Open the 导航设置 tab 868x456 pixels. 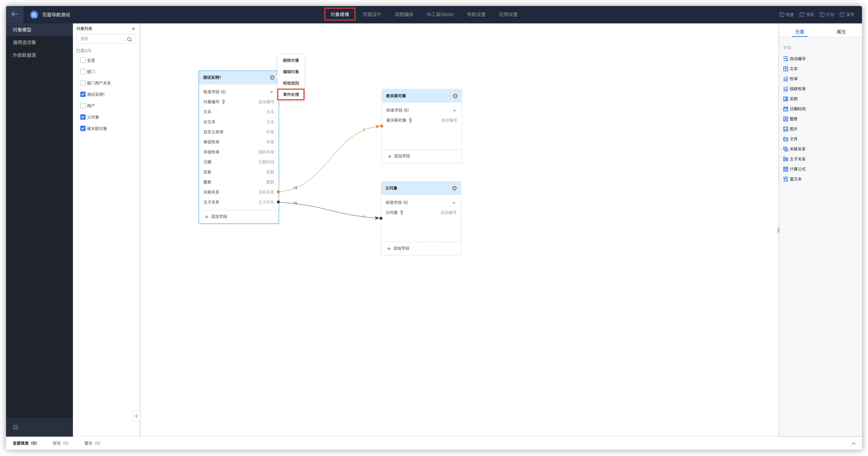pyautogui.click(x=476, y=15)
